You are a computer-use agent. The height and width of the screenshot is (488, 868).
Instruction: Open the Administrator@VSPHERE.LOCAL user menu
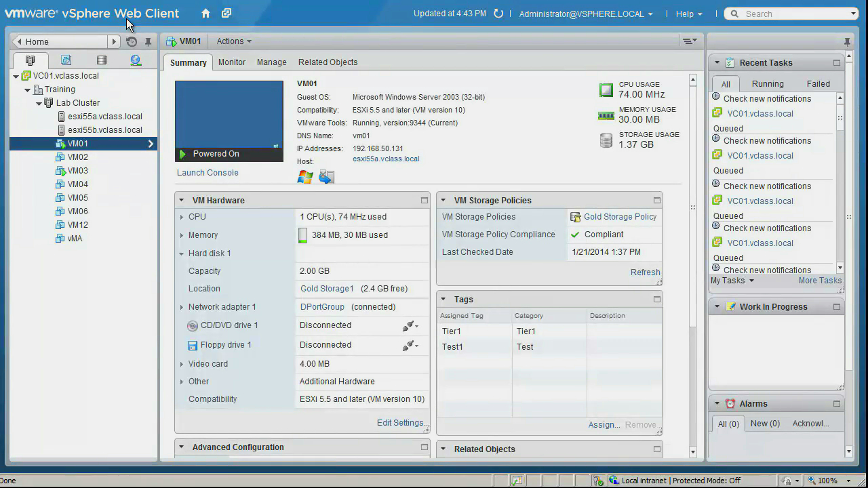coord(586,14)
